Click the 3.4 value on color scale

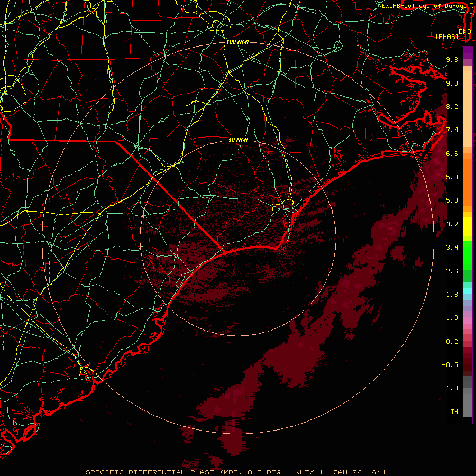452,248
